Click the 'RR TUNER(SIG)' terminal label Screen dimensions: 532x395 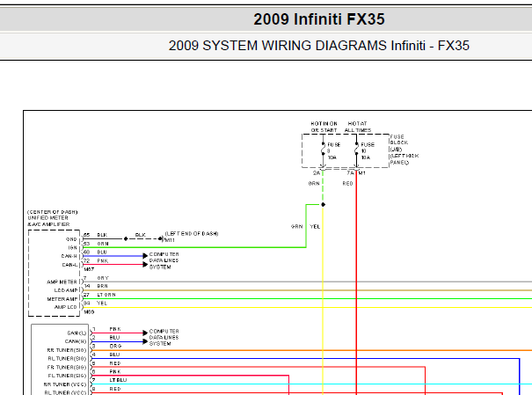(x=67, y=350)
